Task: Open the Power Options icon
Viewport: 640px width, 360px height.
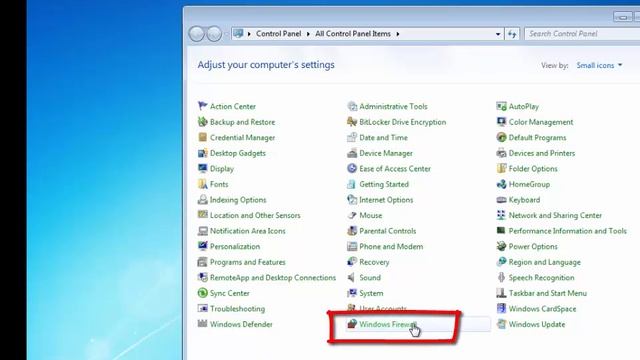Action: (x=501, y=247)
